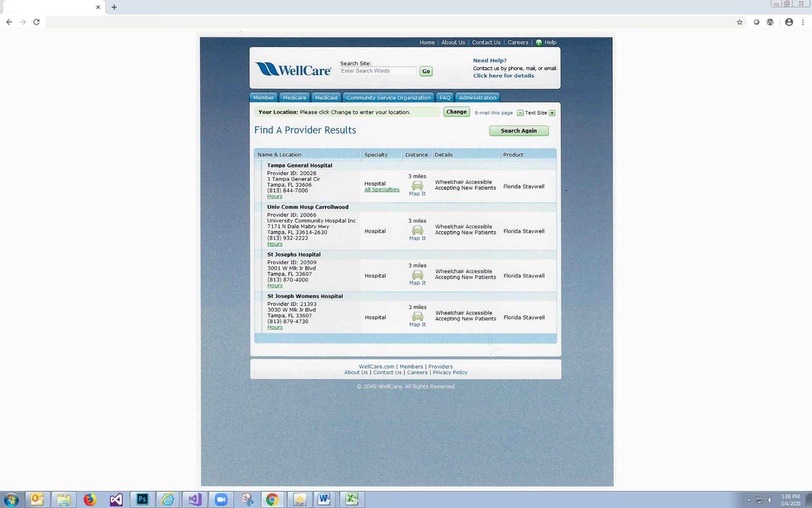Open the Community Service Organization tab
This screenshot has width=812, height=508.
pyautogui.click(x=388, y=98)
